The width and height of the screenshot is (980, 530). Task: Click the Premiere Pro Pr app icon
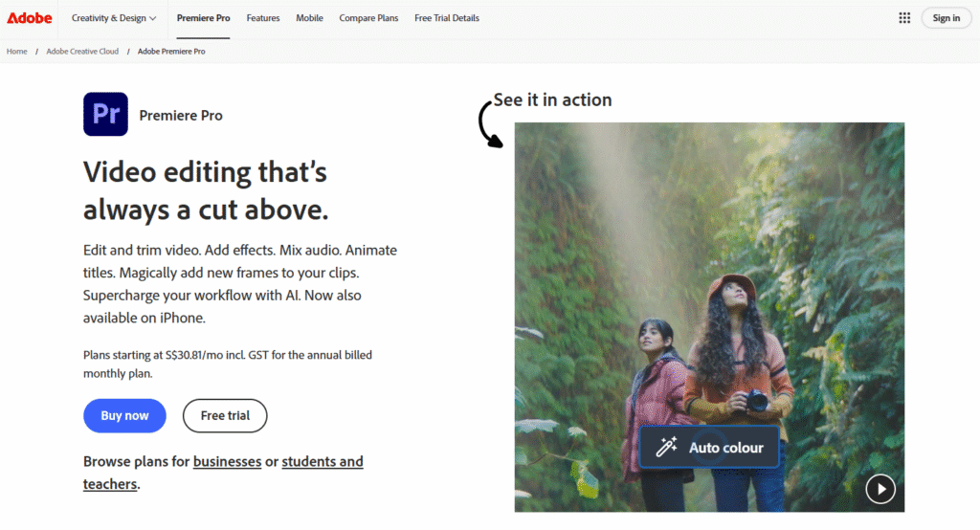point(105,115)
